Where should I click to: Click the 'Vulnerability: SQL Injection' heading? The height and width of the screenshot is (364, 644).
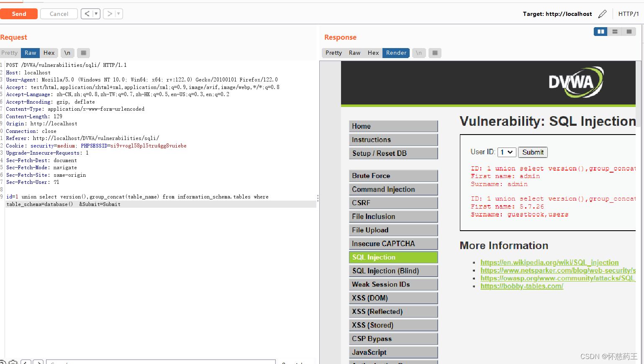coord(548,121)
